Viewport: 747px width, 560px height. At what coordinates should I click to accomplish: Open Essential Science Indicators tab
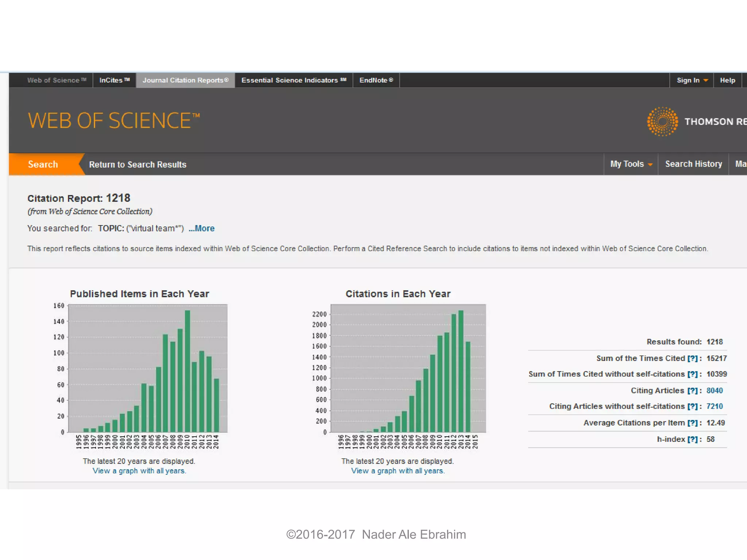(294, 80)
